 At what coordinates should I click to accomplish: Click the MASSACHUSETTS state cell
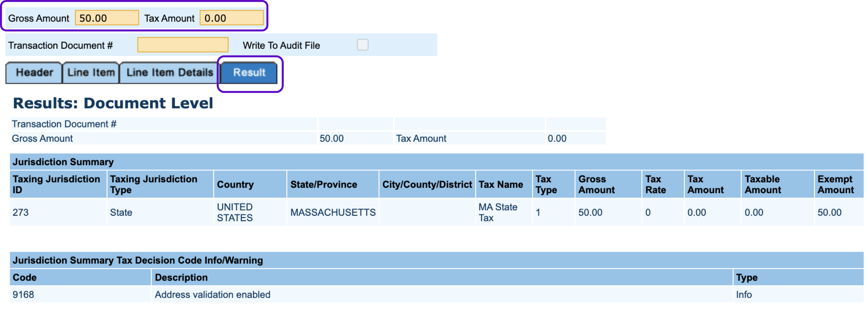[x=332, y=212]
